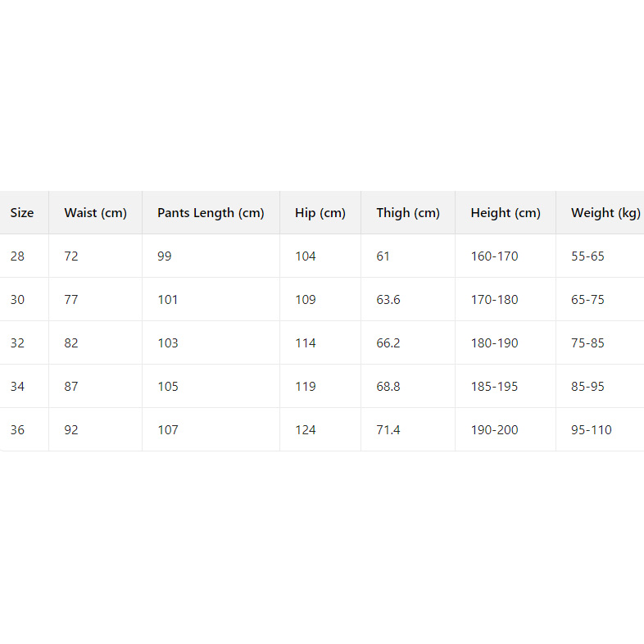Click the Waist (cm) column header

pos(95,213)
